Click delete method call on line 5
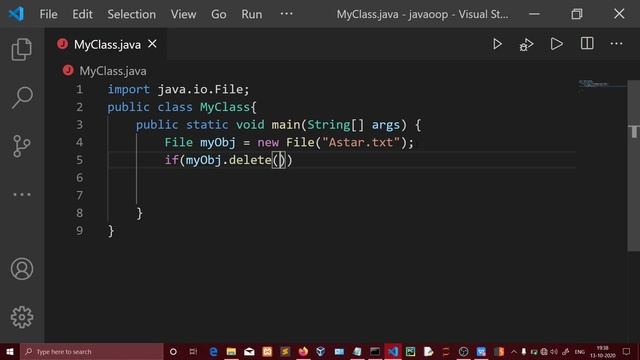This screenshot has height=360, width=640. 250,160
